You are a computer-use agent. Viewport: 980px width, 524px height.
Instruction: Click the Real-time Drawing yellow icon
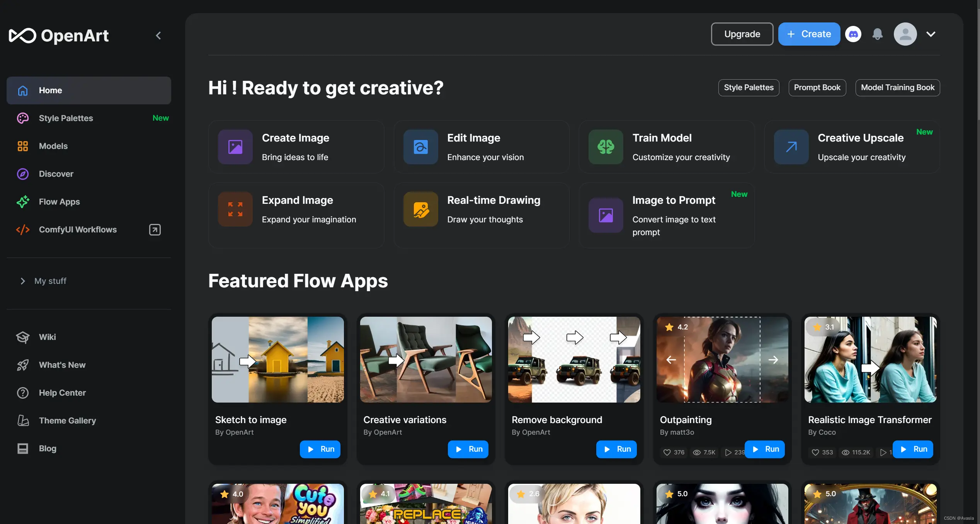[x=420, y=209]
